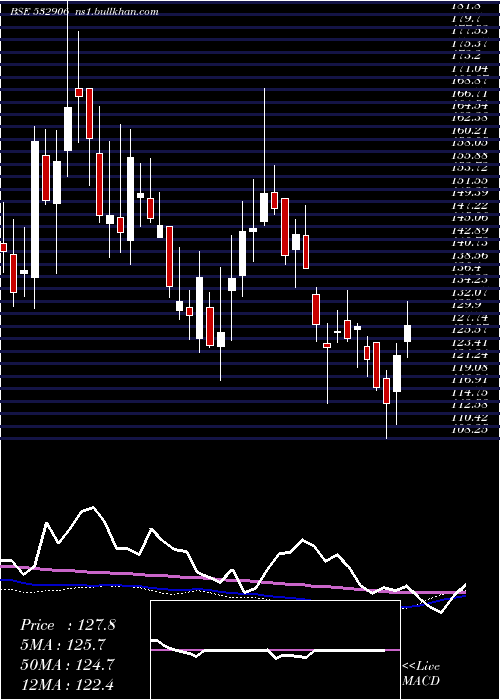Click the 155.88 price axis label
Viewport: 500px width, 700px height.
click(x=470, y=156)
